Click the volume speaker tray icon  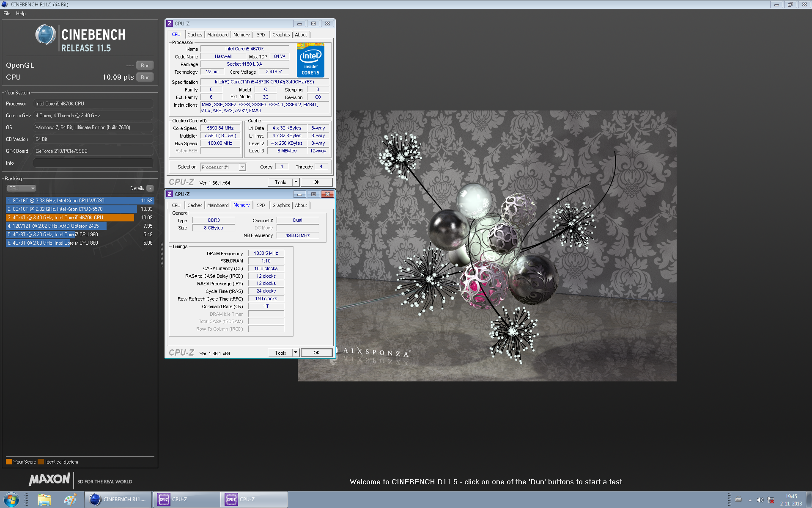(x=760, y=500)
